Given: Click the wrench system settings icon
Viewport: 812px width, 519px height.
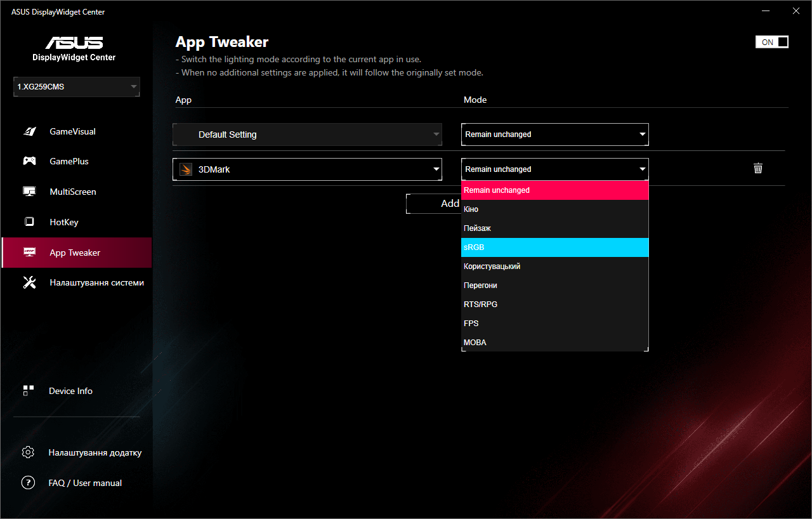Looking at the screenshot, I should (29, 283).
